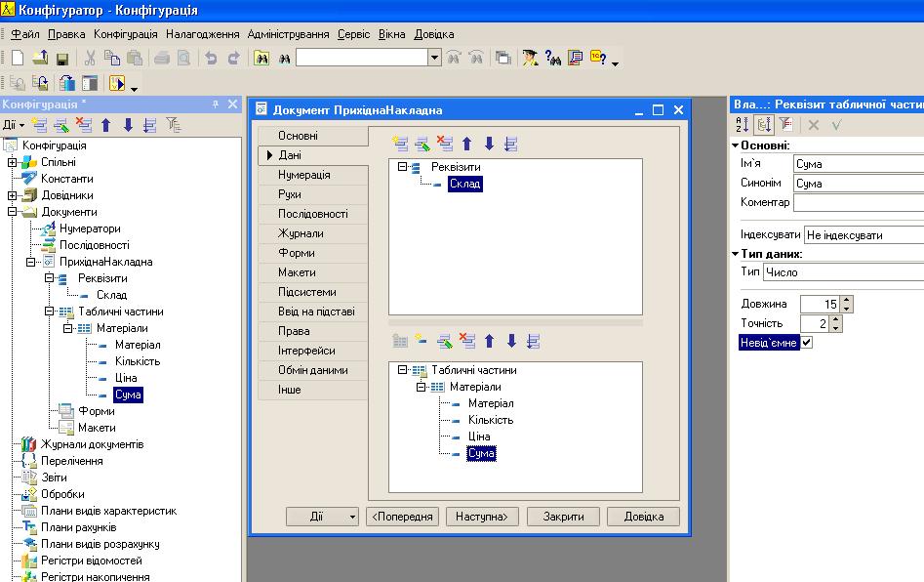The image size is (924, 582).
Task: Click the Довідка button in the document window
Action: [x=644, y=517]
